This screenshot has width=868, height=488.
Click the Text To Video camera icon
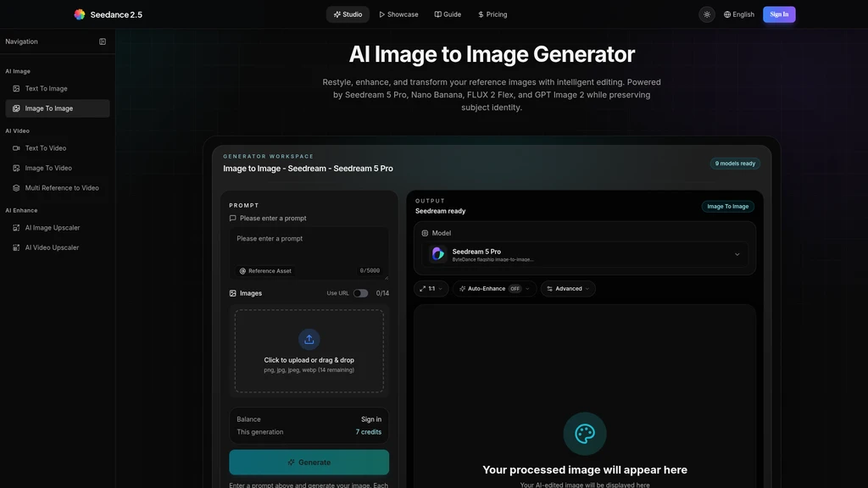[16, 148]
